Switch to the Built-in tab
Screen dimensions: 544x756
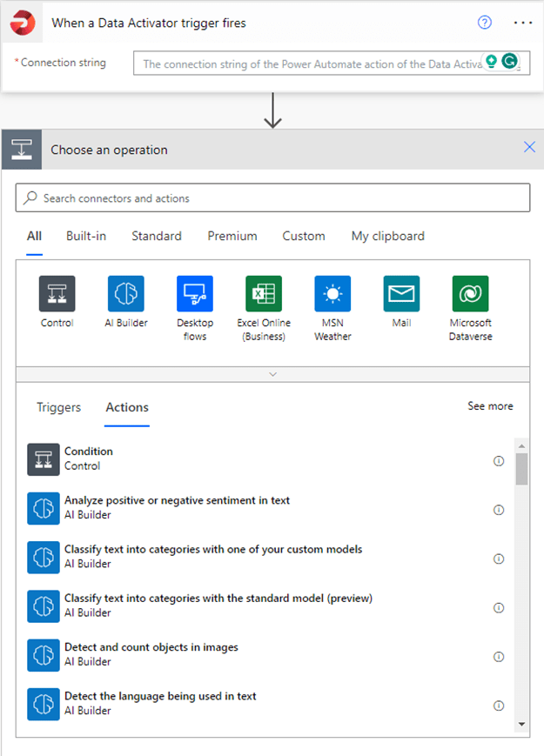86,236
